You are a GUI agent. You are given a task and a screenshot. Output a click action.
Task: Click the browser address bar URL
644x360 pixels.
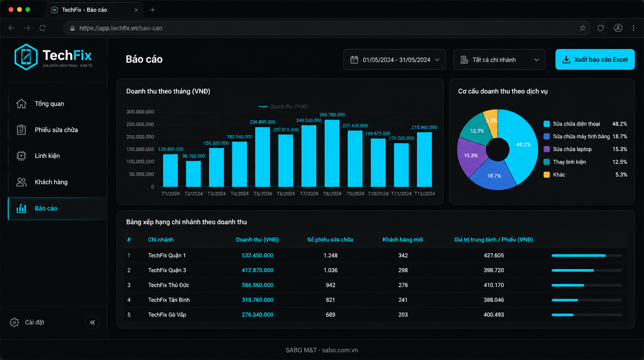coord(121,28)
